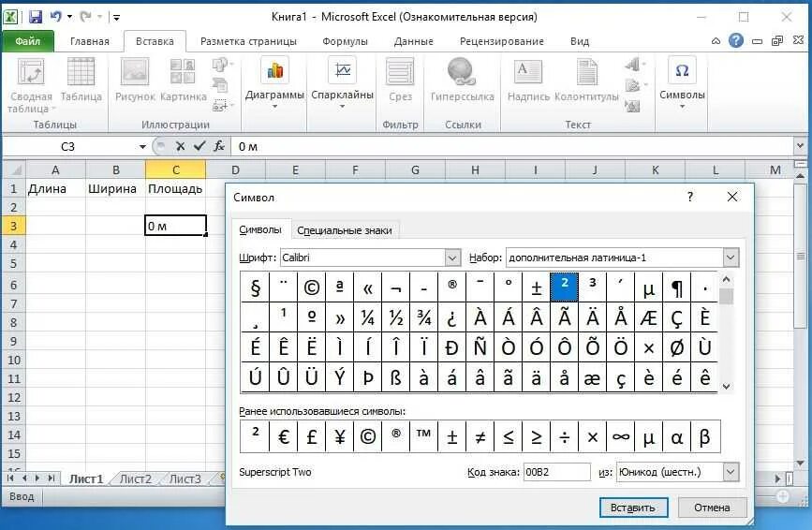Switch to the Формулы ribbon tab
812x530 pixels.
(345, 41)
